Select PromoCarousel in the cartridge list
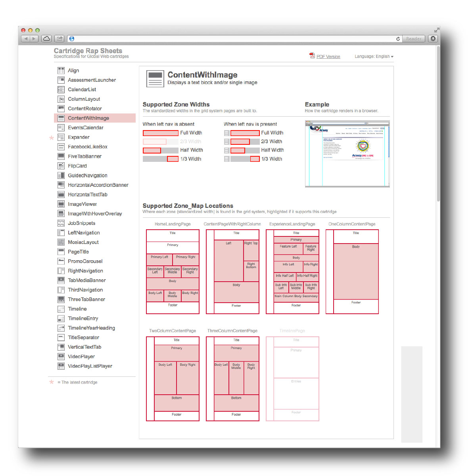 [x=85, y=261]
